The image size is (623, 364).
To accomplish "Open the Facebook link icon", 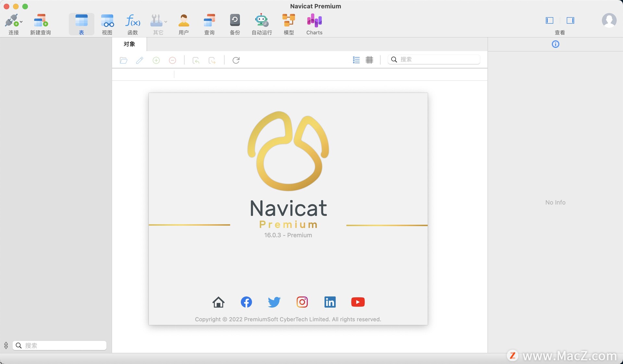I will [246, 302].
